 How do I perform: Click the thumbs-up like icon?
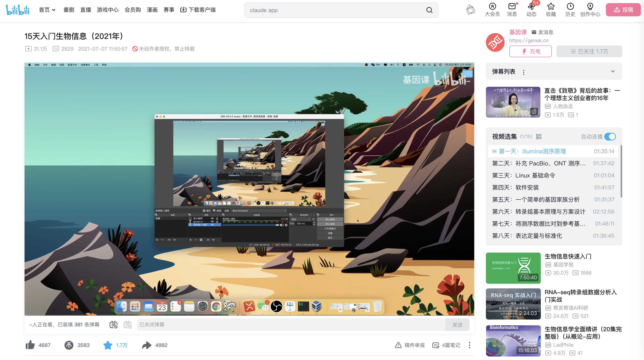point(30,345)
